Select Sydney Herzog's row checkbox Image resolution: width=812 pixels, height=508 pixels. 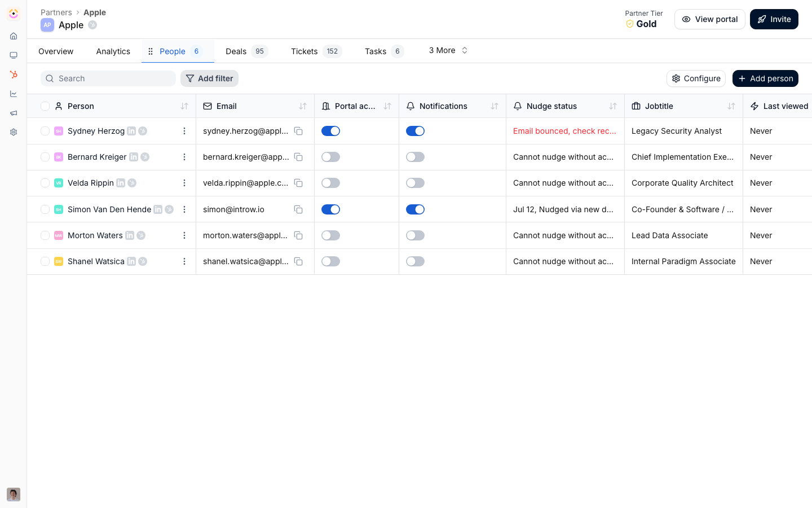coord(45,131)
